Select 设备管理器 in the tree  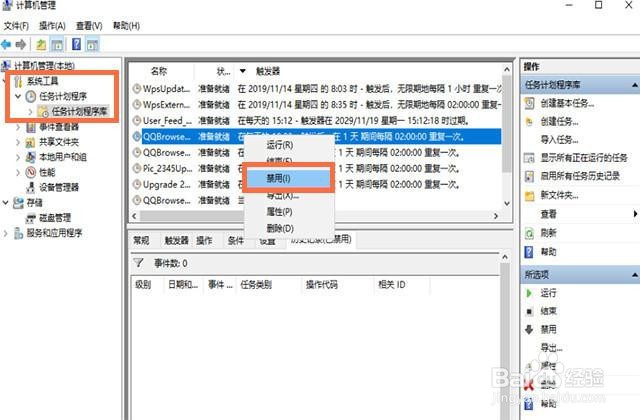(59, 187)
